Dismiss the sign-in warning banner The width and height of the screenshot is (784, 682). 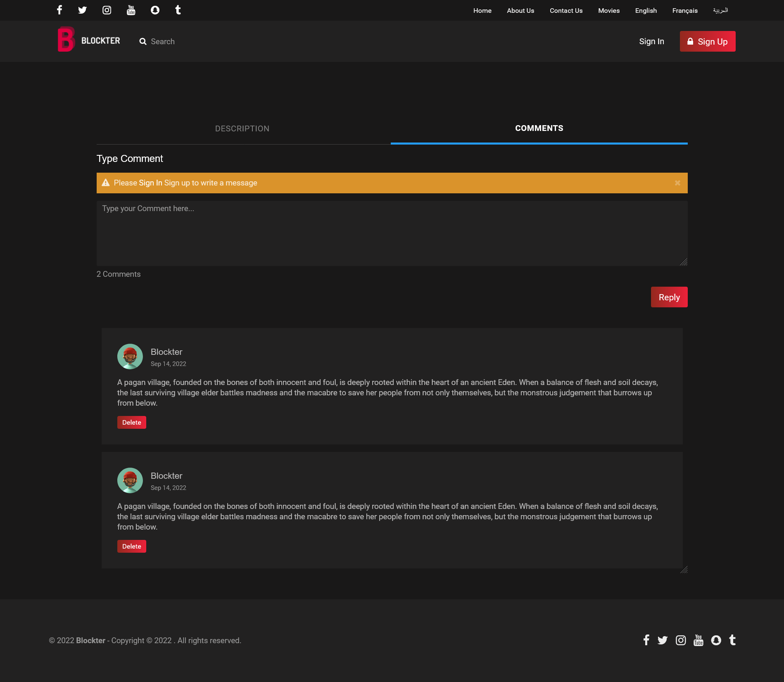point(677,183)
